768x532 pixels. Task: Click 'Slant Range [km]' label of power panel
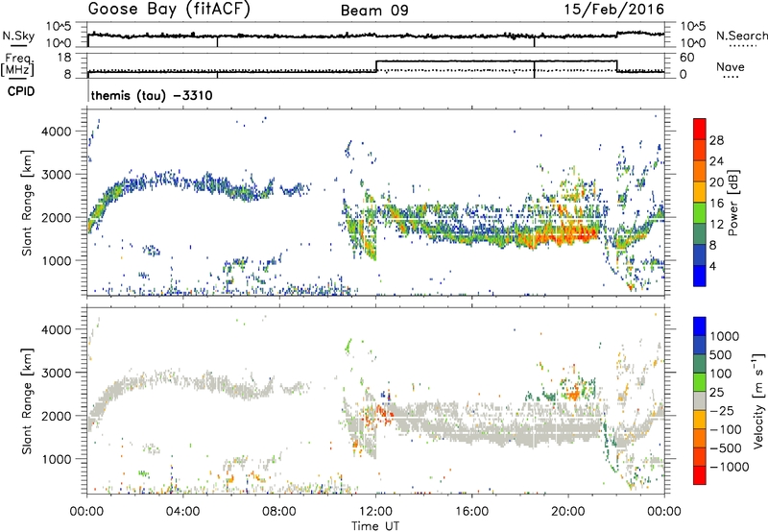tap(27, 203)
